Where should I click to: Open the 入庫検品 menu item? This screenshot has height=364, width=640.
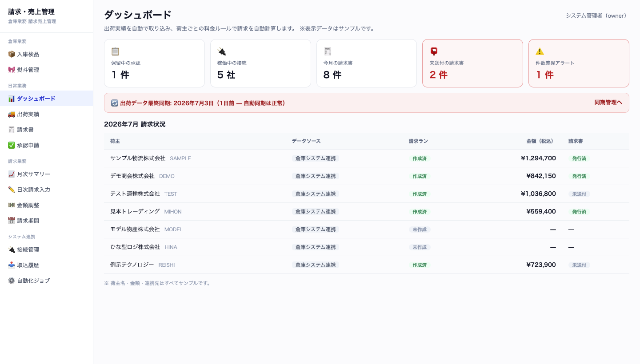(x=47, y=54)
